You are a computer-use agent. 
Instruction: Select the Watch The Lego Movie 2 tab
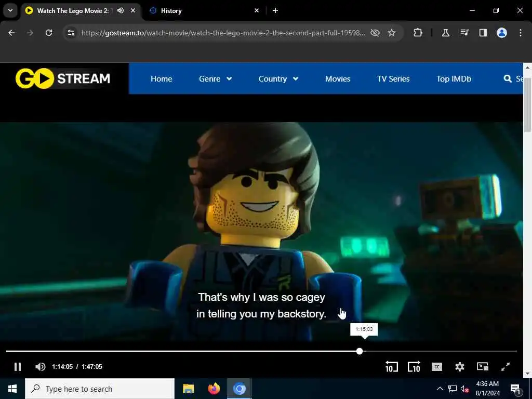pyautogui.click(x=73, y=10)
